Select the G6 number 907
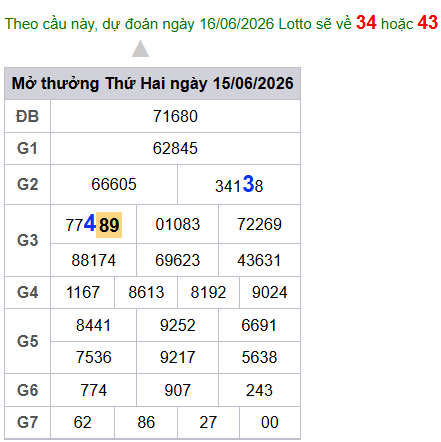Screen dimensions: 441x442 coord(178,390)
